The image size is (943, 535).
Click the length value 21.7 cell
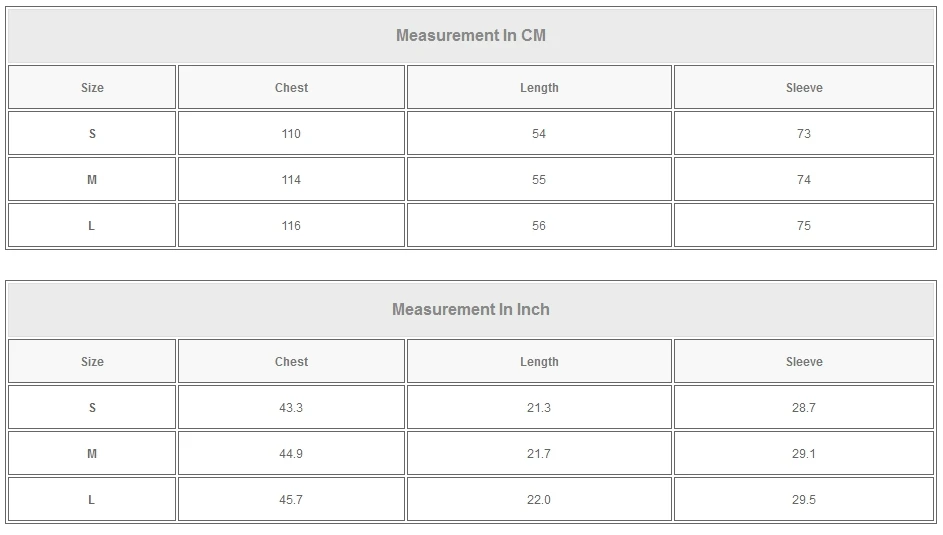pos(539,454)
